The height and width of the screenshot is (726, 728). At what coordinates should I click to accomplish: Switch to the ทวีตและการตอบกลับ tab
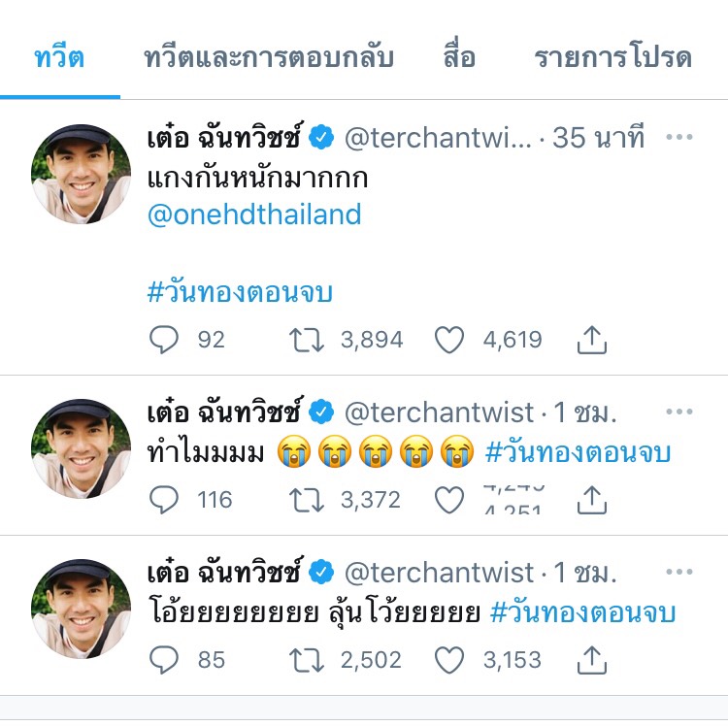(268, 58)
